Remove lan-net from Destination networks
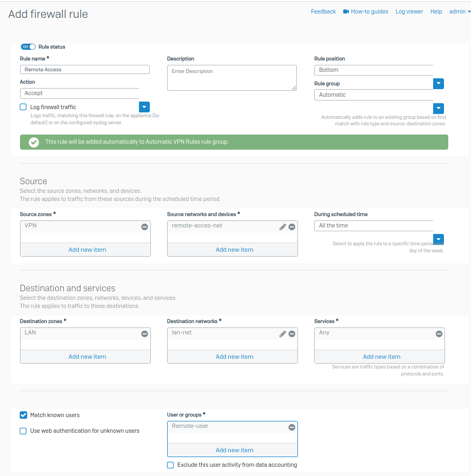This screenshot has height=476, width=471. (292, 334)
